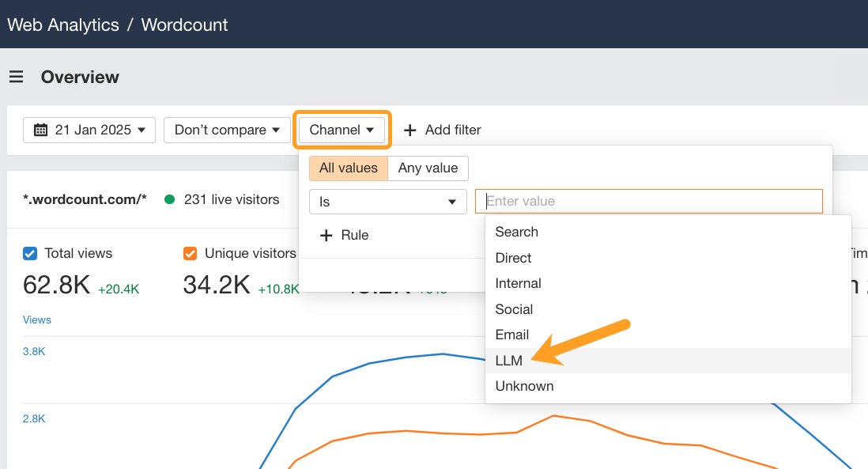868x469 pixels.
Task: Click the plus icon next to Add filter
Action: [x=410, y=130]
